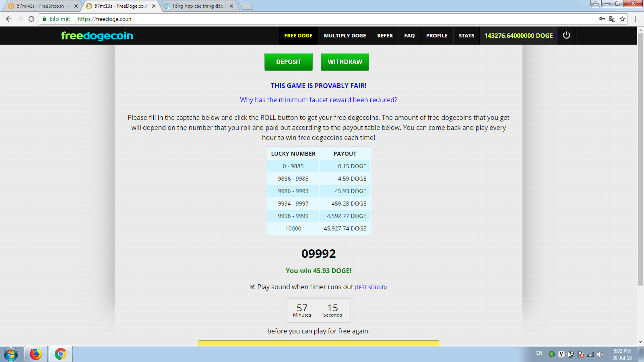
Task: Click the taskbar clock showing 5:02 PM
Action: point(622,354)
